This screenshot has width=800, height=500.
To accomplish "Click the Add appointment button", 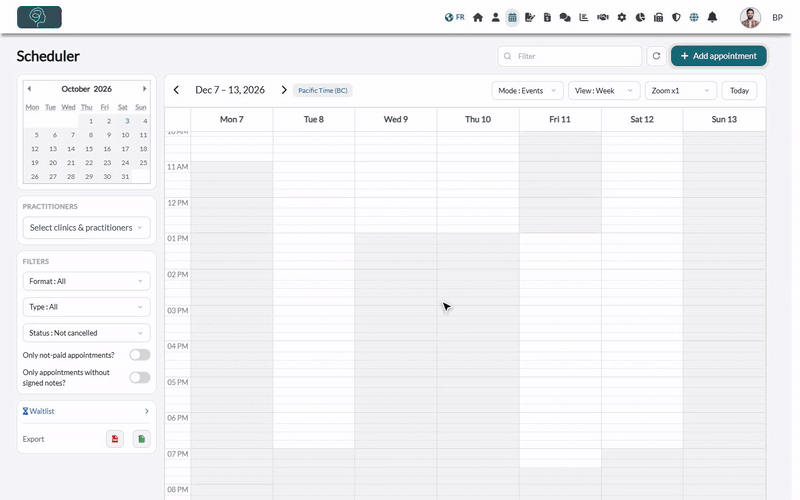I will [718, 56].
